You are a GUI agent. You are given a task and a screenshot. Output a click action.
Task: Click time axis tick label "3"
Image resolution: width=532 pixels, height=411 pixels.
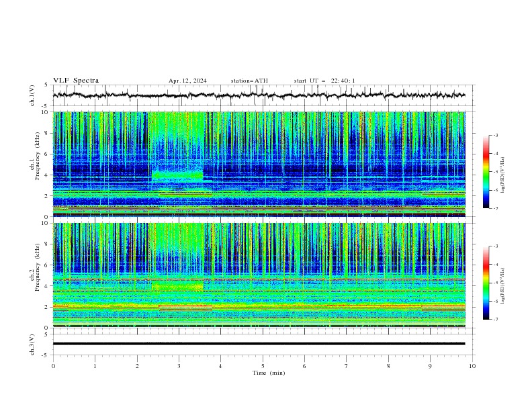point(179,366)
